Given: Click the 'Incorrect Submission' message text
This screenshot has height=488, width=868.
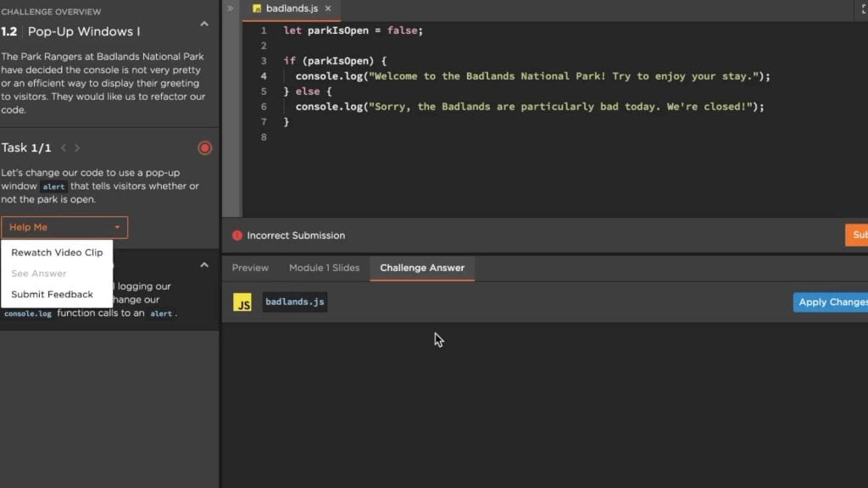Looking at the screenshot, I should point(296,236).
